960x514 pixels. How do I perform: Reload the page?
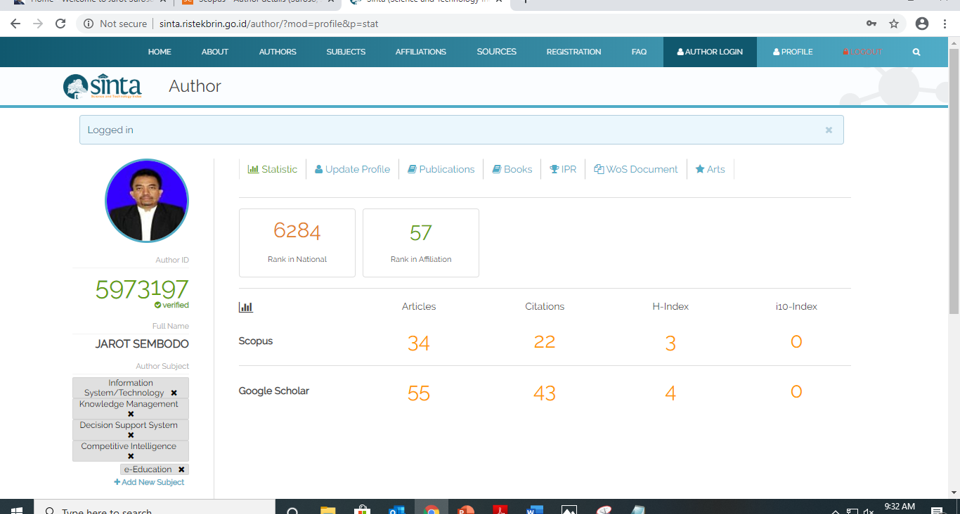click(x=60, y=23)
